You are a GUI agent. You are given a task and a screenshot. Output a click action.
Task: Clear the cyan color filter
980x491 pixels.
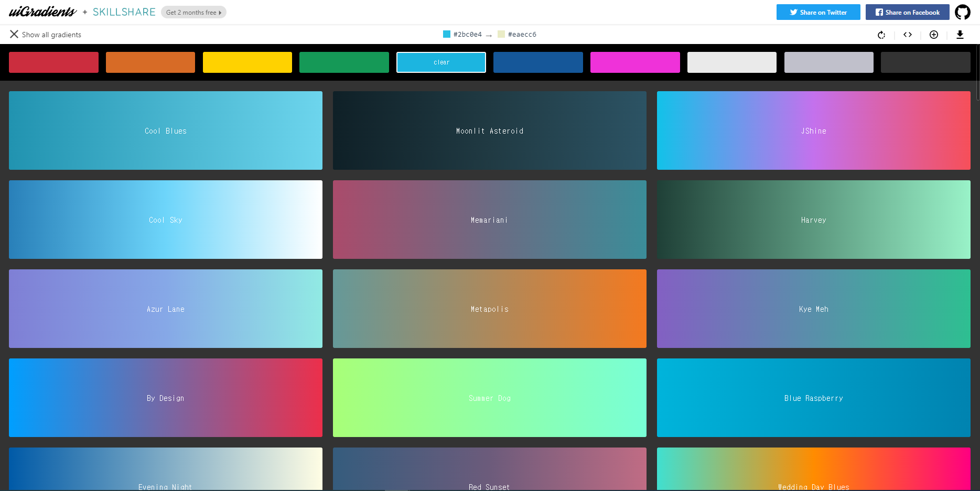pos(441,62)
